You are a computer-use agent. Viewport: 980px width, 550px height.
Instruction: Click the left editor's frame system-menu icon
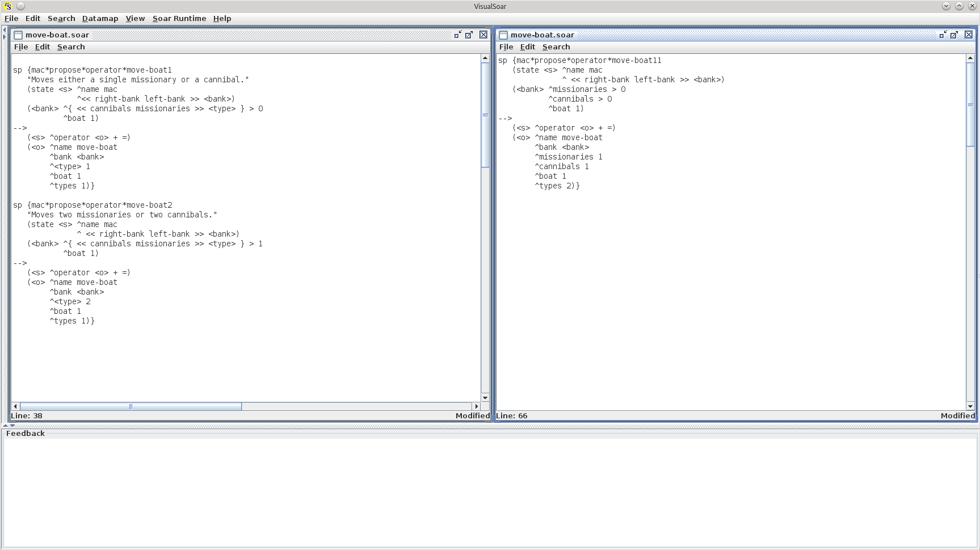[x=18, y=35]
